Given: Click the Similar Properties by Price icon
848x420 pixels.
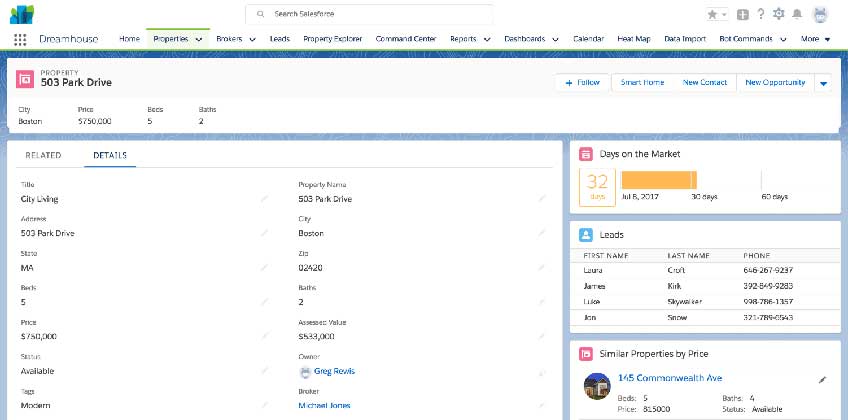Looking at the screenshot, I should click(586, 354).
